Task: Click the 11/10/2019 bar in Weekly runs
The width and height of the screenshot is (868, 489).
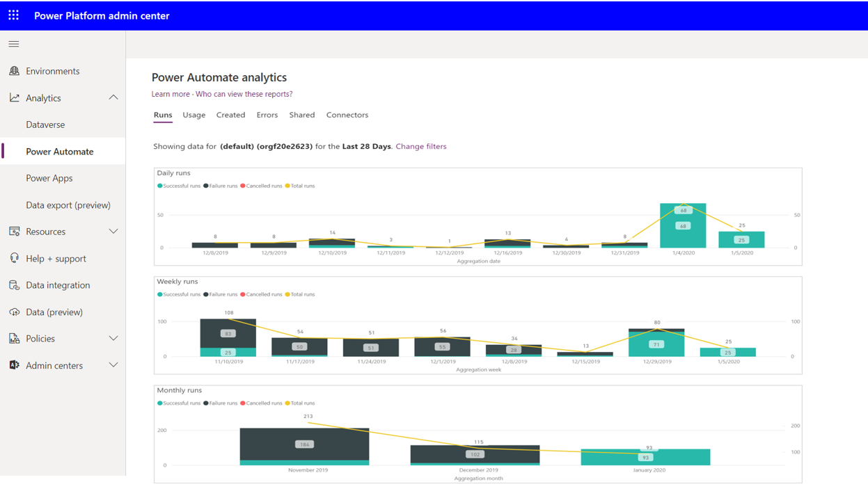Action: click(x=228, y=338)
